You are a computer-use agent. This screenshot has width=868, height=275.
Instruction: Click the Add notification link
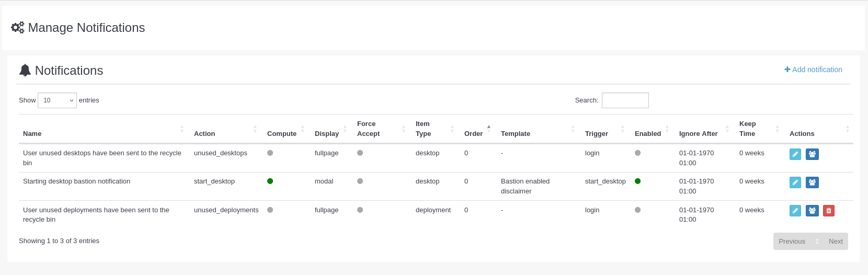813,70
